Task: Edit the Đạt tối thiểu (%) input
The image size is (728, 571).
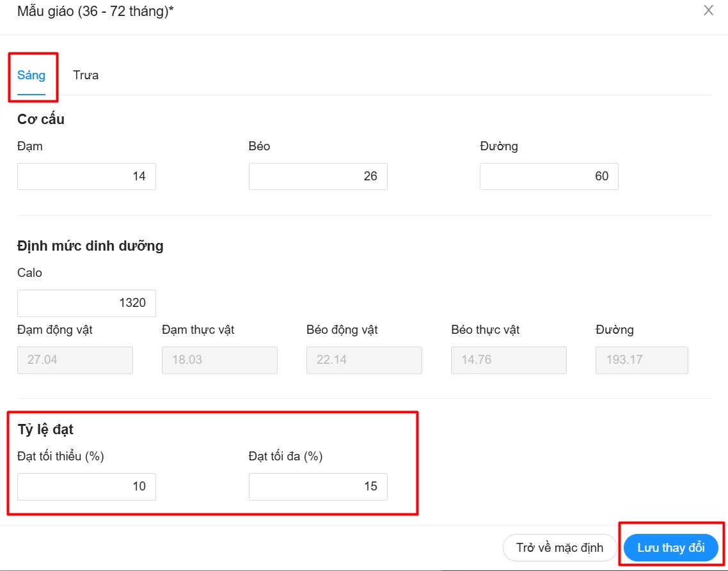Action: [86, 487]
